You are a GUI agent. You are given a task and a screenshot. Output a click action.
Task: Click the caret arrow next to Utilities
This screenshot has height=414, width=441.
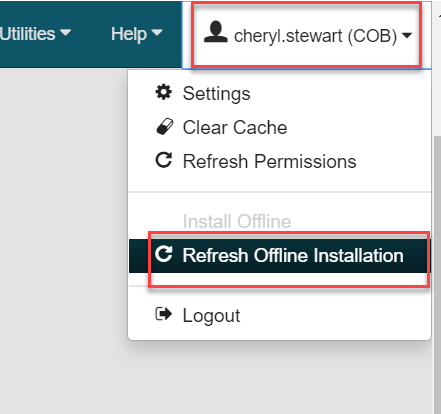point(65,33)
